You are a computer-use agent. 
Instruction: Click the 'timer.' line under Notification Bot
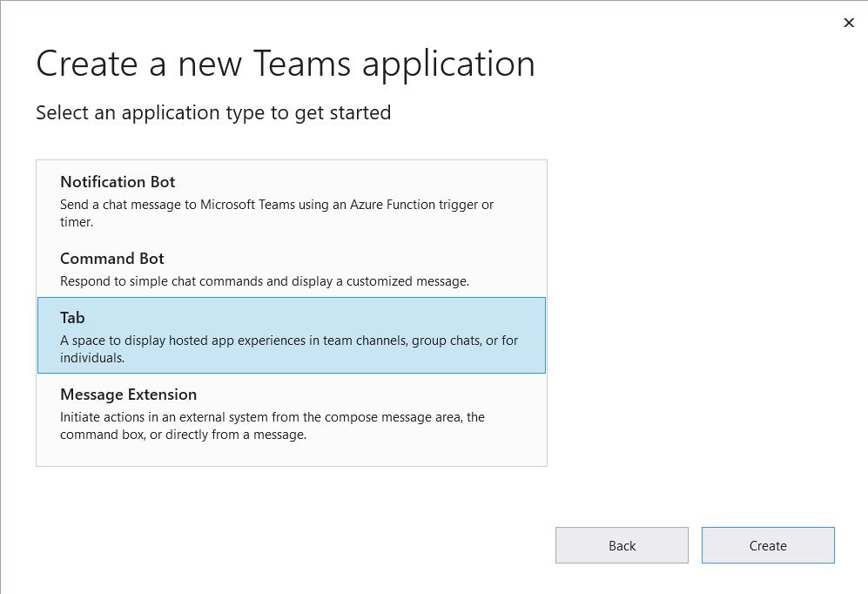(x=77, y=222)
